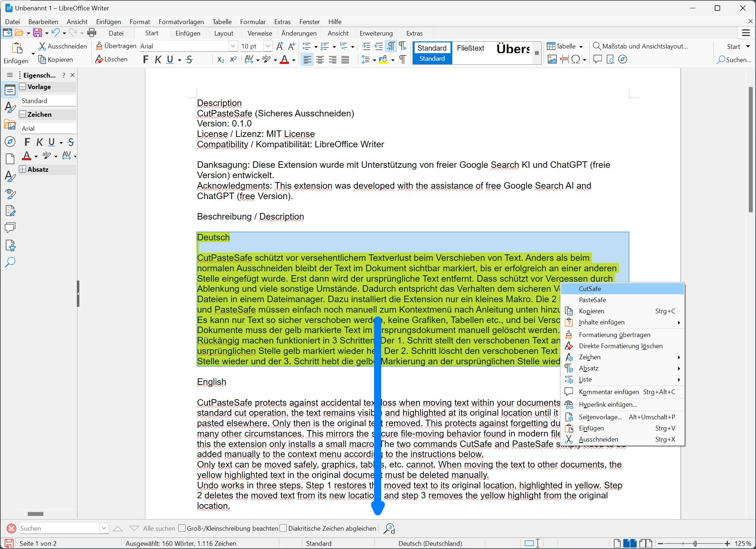Open sidebar Find magnifier icon

tap(10, 262)
